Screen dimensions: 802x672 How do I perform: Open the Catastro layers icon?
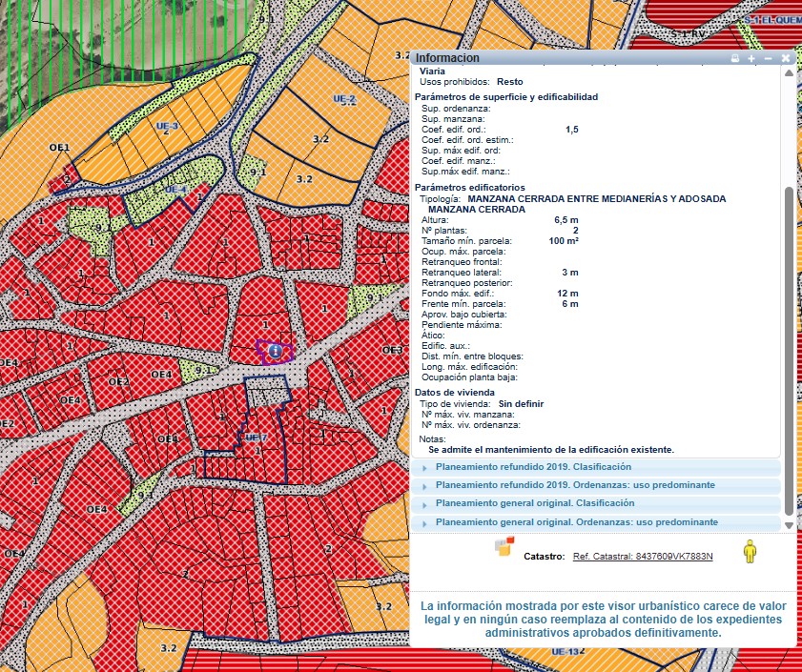(504, 546)
